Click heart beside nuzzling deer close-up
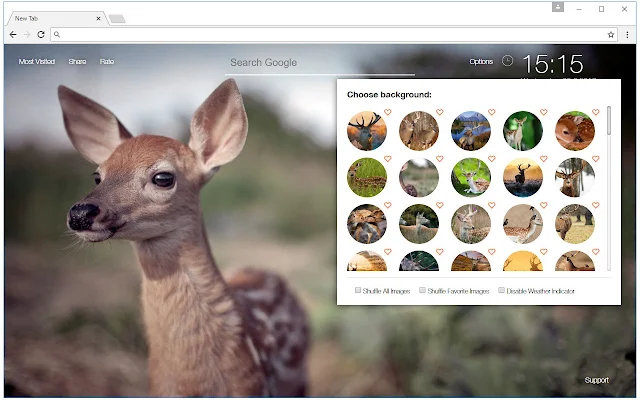The height and width of the screenshot is (400, 640). point(388,205)
